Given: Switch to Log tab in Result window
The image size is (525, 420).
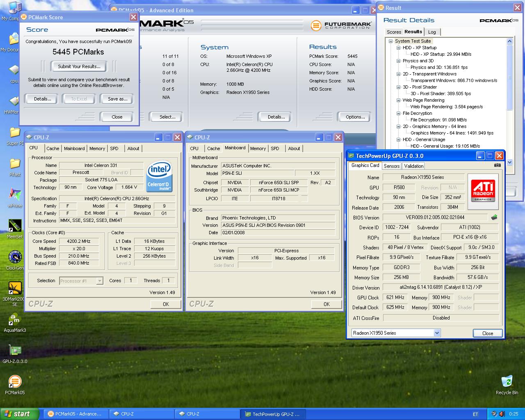Looking at the screenshot, I should point(432,32).
